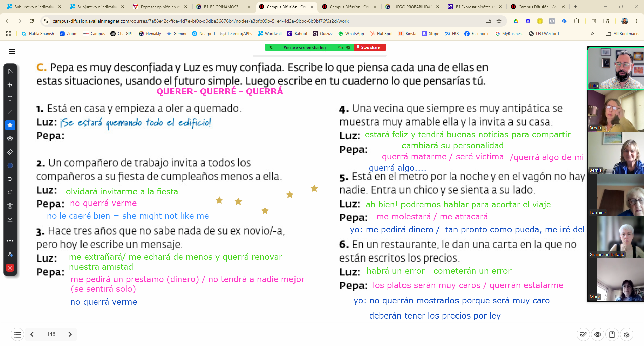The width and height of the screenshot is (644, 346).
Task: Select the line pen drawing tool
Action: click(10, 112)
